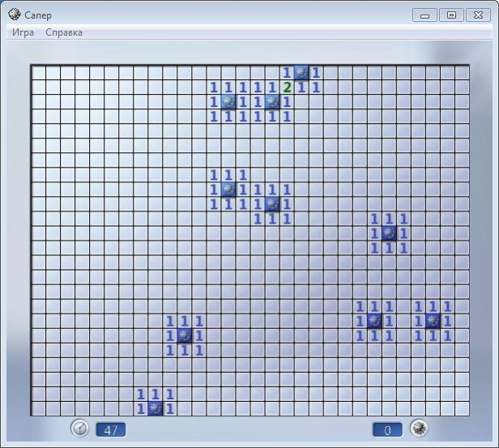The image size is (499, 448).
Task: Click the revealed mine in the grid's top row
Action: pos(301,73)
